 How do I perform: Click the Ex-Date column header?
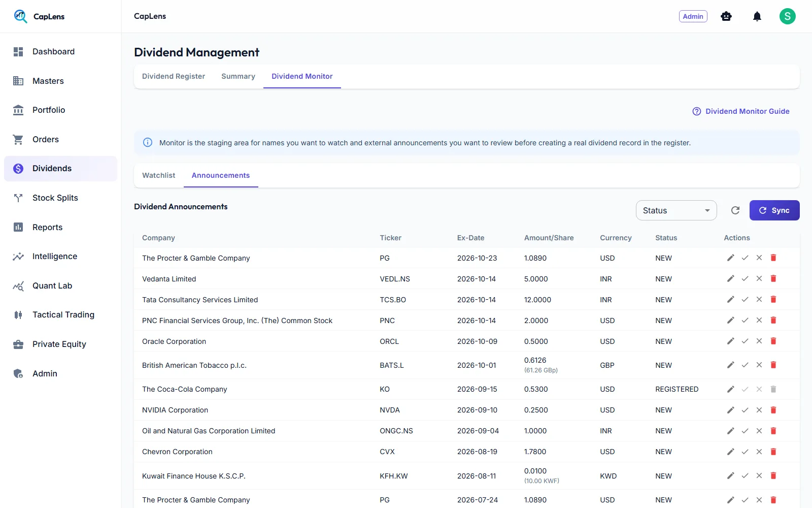click(x=470, y=238)
